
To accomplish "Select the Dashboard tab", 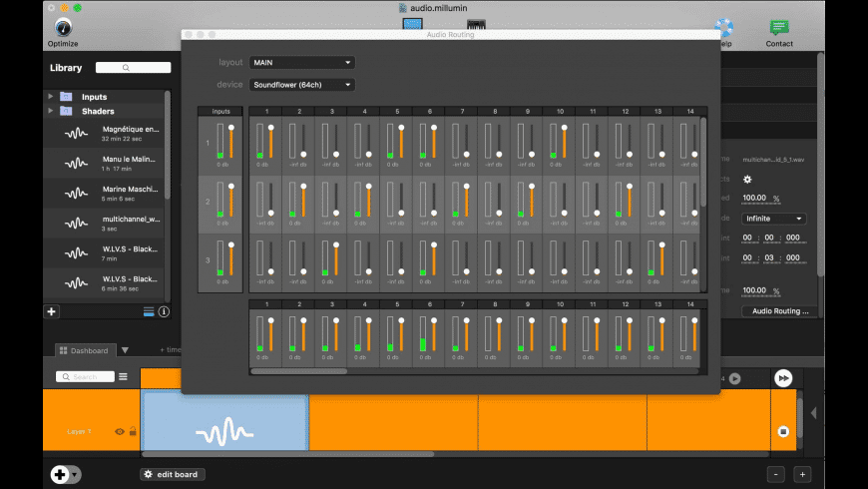I will [x=85, y=350].
